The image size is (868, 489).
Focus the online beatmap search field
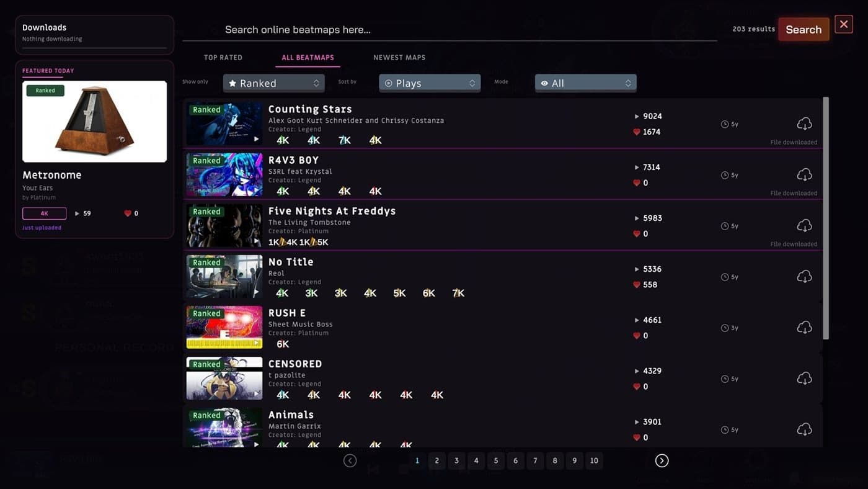pyautogui.click(x=450, y=30)
